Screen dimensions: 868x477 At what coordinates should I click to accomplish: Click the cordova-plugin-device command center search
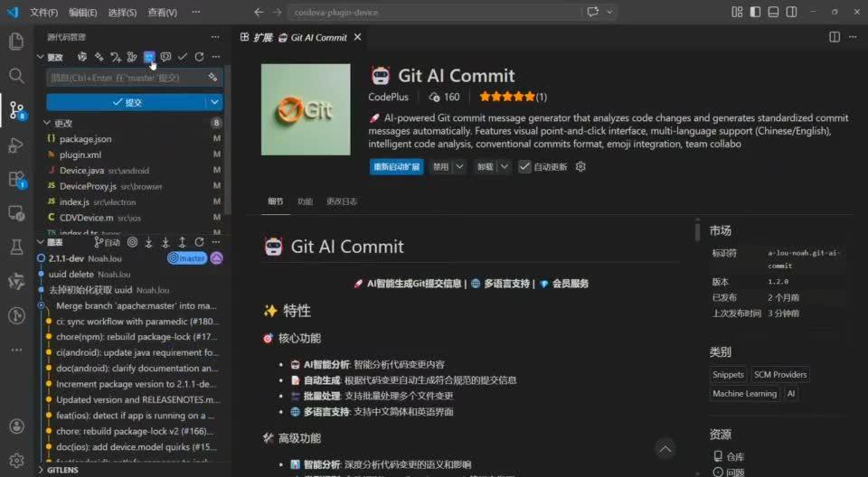click(x=435, y=12)
